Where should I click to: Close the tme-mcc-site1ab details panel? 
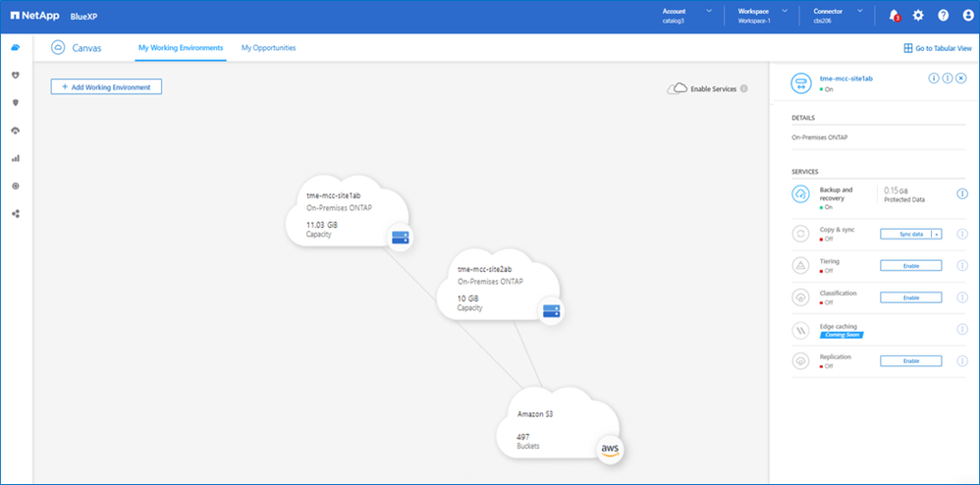(961, 79)
